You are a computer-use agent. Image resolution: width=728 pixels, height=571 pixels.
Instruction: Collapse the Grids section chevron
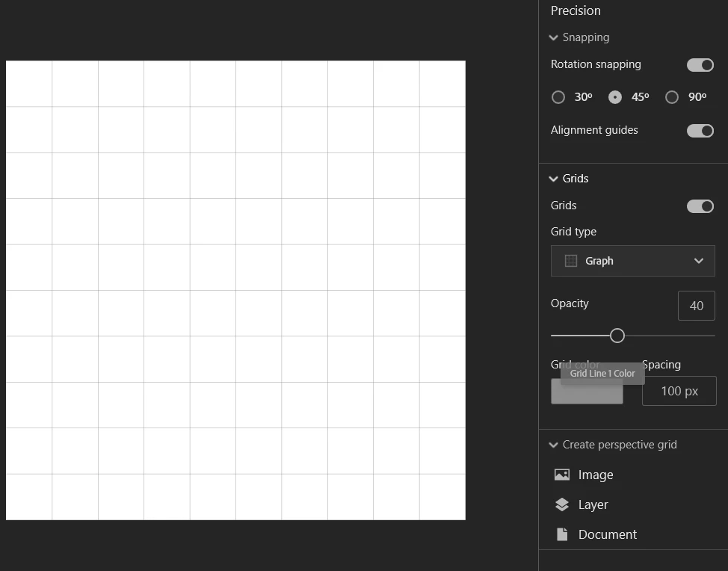click(x=553, y=179)
